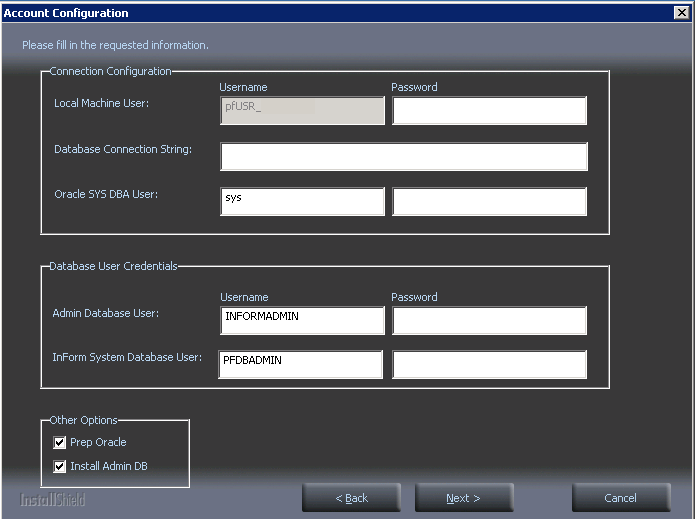Go back with the Back button
Image resolution: width=695 pixels, height=519 pixels.
click(351, 498)
